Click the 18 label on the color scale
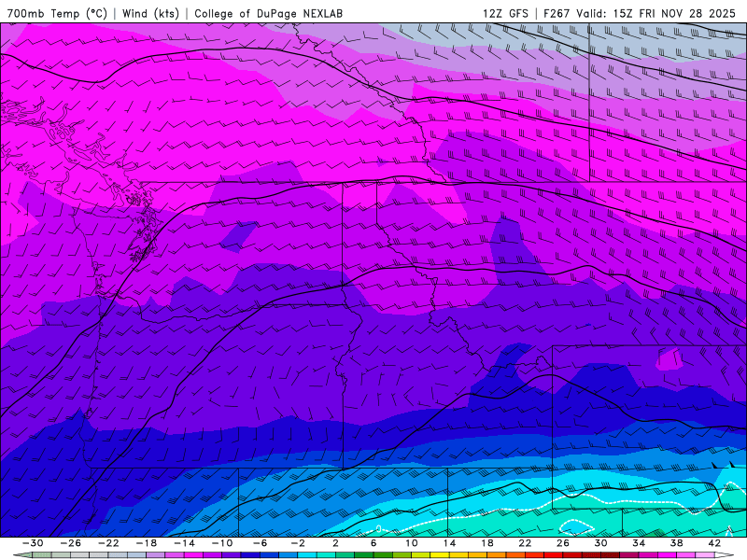This screenshot has width=747, height=560. (486, 543)
